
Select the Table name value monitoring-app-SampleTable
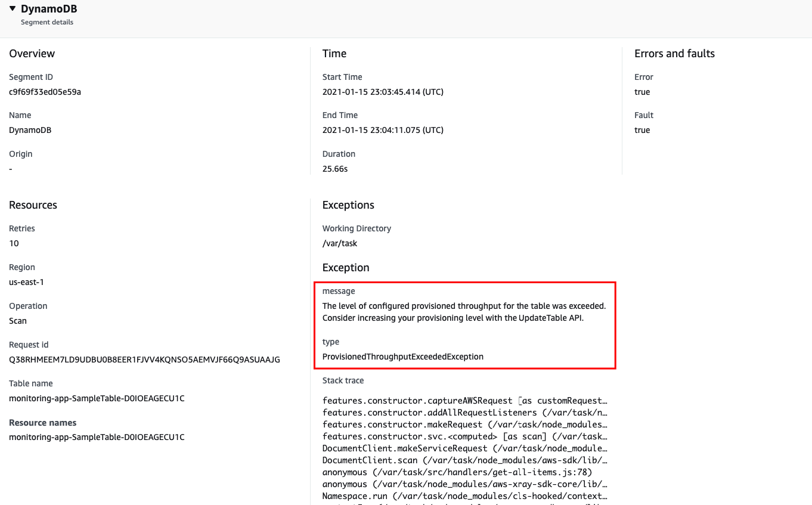(x=97, y=398)
